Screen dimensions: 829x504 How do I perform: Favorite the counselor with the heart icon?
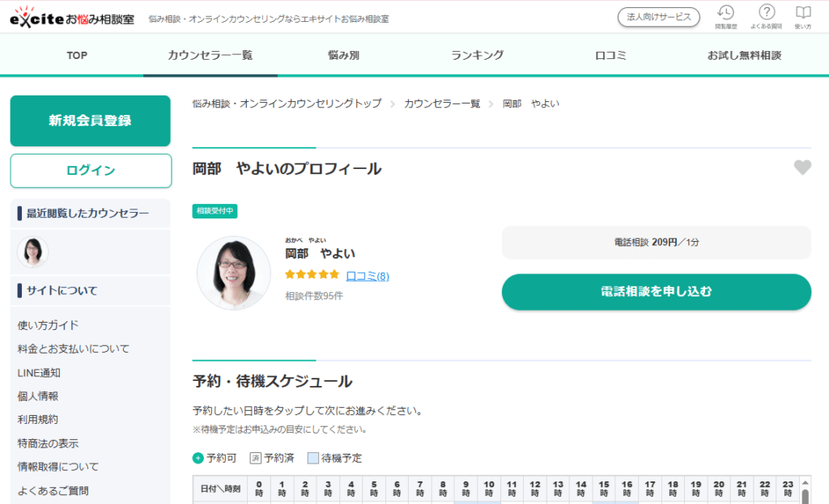tap(802, 167)
